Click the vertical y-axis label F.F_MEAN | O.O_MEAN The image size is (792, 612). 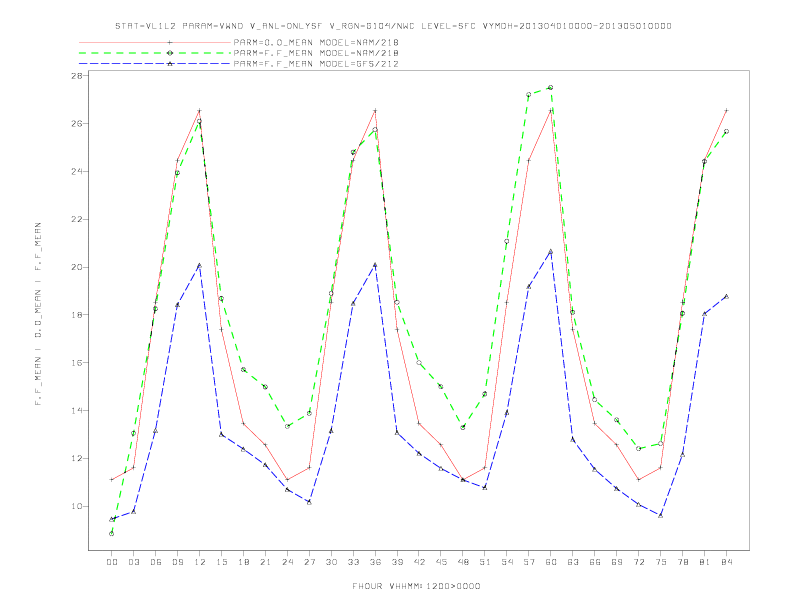point(38,314)
